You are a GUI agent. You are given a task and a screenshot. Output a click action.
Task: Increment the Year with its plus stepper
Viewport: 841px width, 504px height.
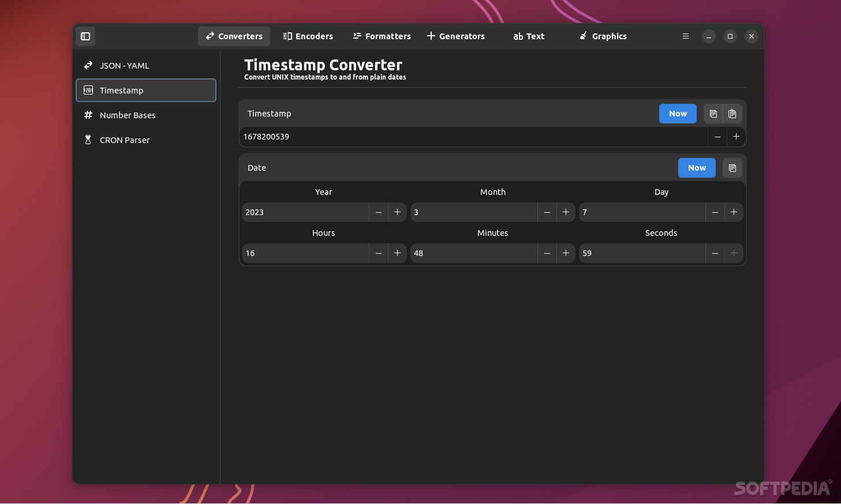[397, 212]
